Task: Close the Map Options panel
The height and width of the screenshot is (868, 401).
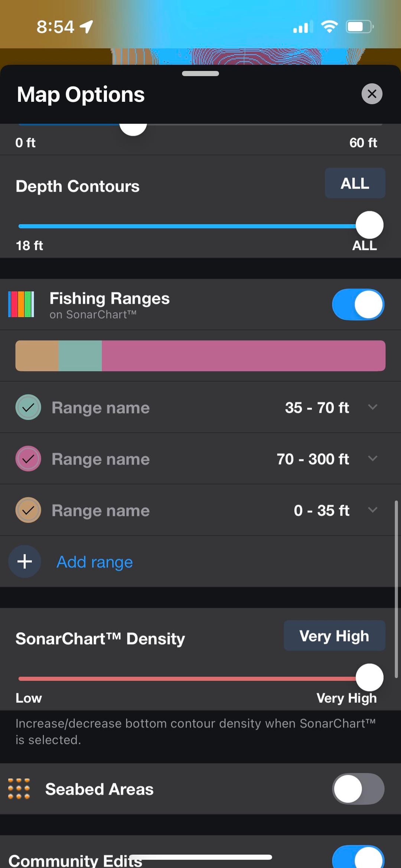Action: pos(372,94)
